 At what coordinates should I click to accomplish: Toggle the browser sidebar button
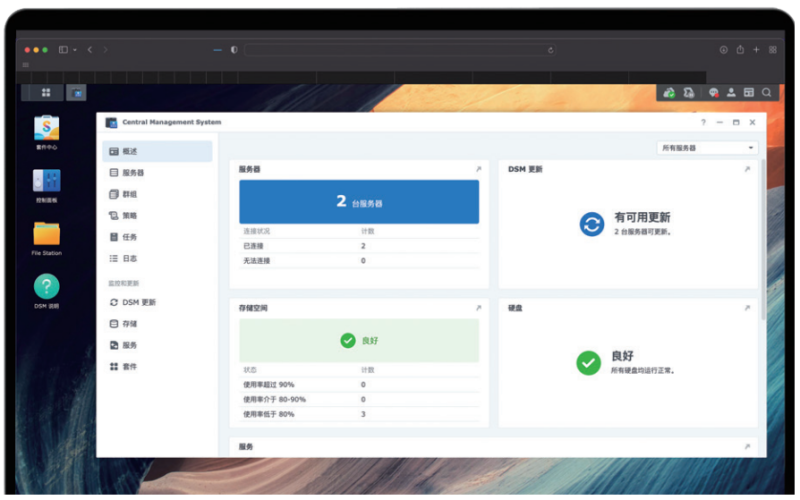coord(63,49)
